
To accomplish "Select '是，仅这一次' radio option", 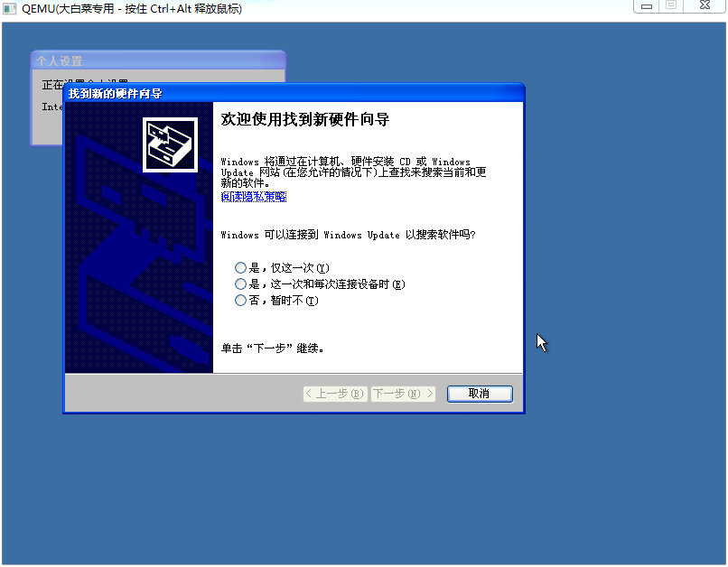I will pyautogui.click(x=240, y=268).
